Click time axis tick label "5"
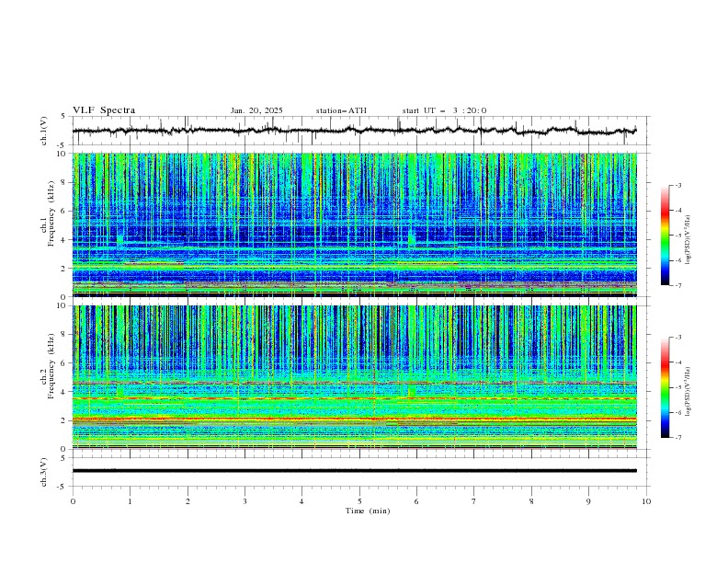This screenshot has height=563, width=728. 359,501
